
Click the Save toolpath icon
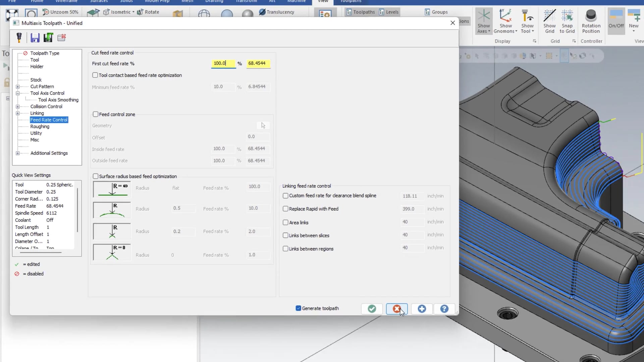34,38
